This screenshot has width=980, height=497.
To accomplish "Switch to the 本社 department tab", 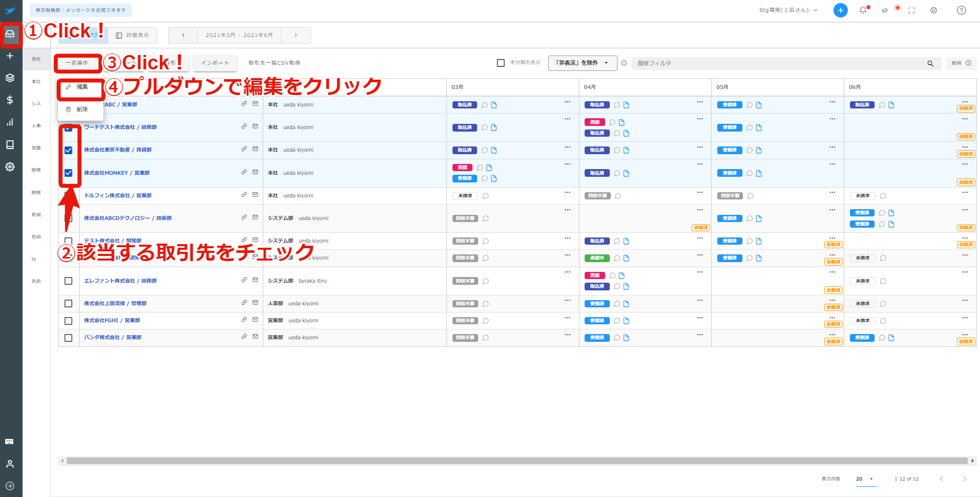I will [x=36, y=82].
